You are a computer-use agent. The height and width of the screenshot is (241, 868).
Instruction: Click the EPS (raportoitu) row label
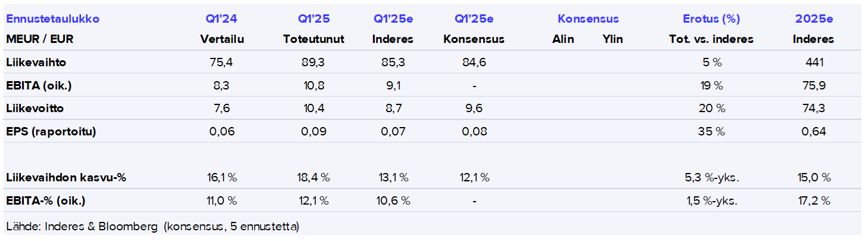pyautogui.click(x=51, y=132)
